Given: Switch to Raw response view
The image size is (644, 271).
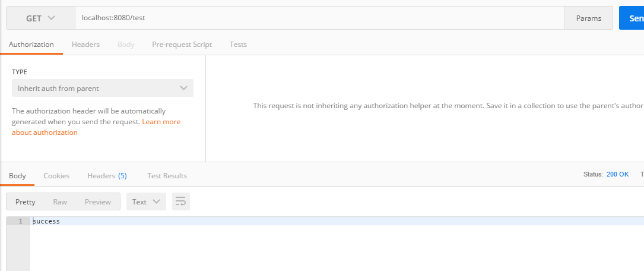Looking at the screenshot, I should 60,201.
